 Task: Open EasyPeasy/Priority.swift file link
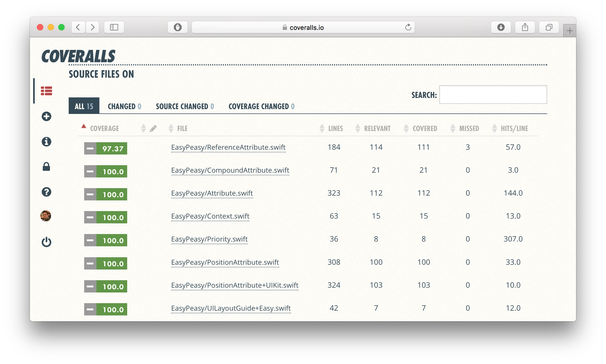tap(209, 239)
